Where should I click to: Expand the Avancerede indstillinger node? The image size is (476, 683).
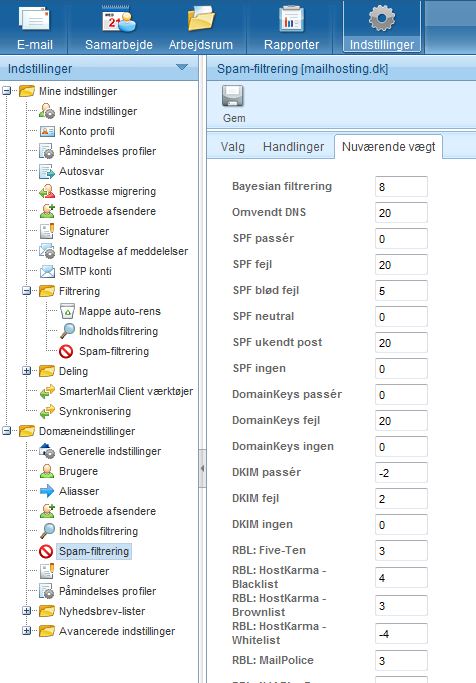(27, 631)
